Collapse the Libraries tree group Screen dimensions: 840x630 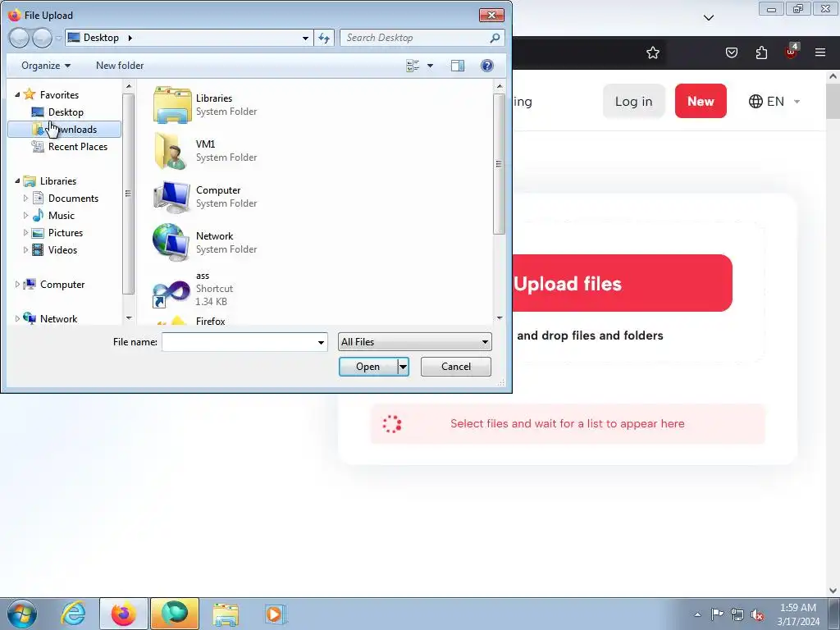(17, 180)
